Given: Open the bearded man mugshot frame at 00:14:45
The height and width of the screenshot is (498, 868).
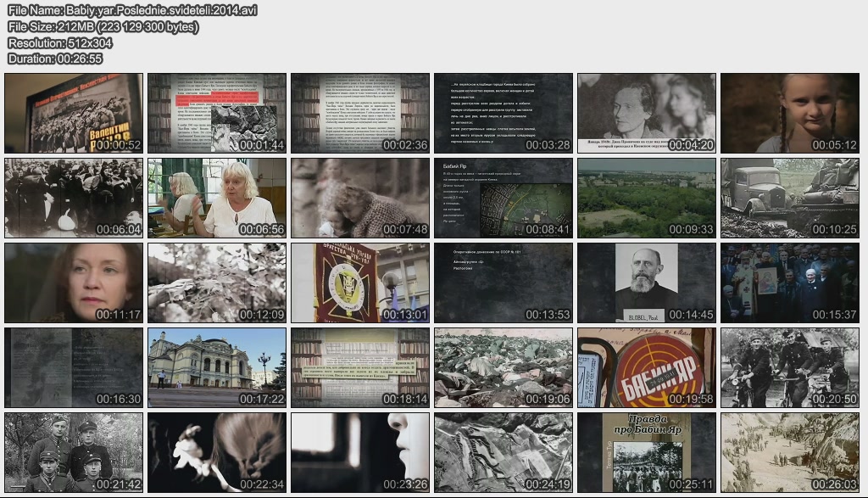Looking at the screenshot, I should pyautogui.click(x=647, y=283).
